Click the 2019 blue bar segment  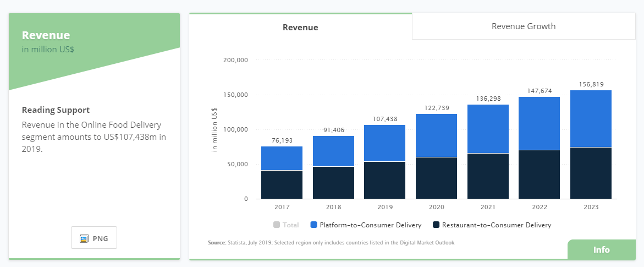click(385, 143)
